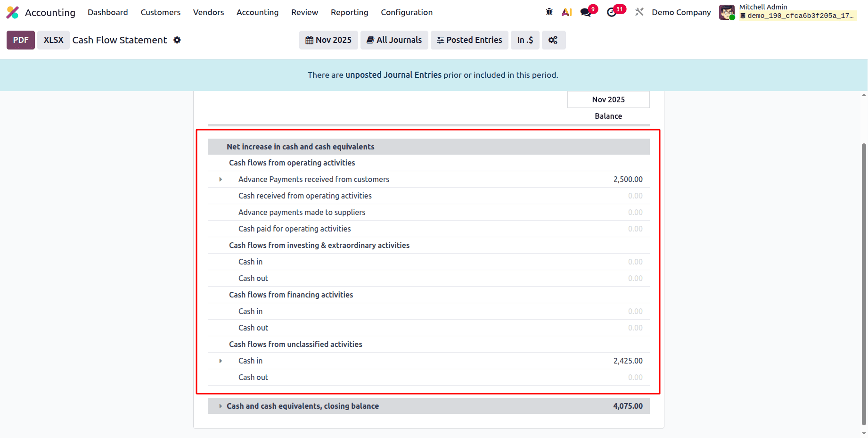
Task: Open Mitchell Admin user profile avatar
Action: coord(727,11)
